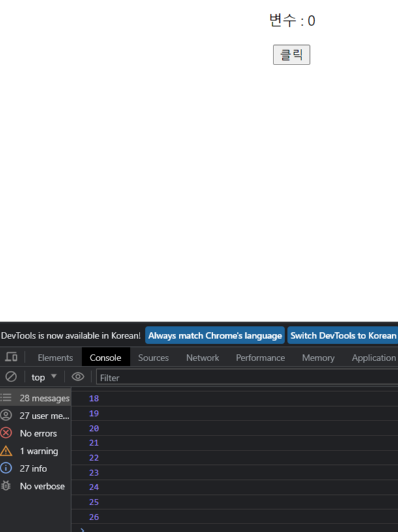
Task: Open the Sources tab
Action: click(x=153, y=358)
